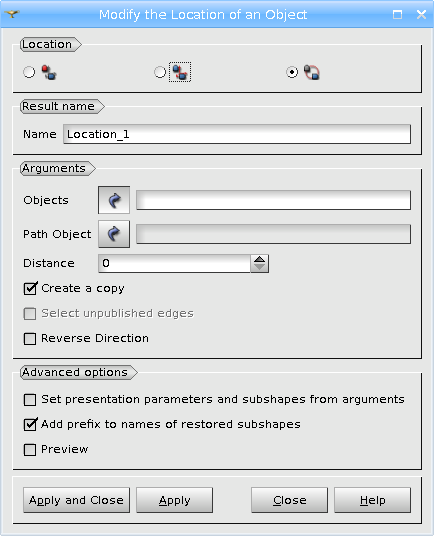Click the Name field containing Location_1
The height and width of the screenshot is (536, 434).
pos(237,134)
